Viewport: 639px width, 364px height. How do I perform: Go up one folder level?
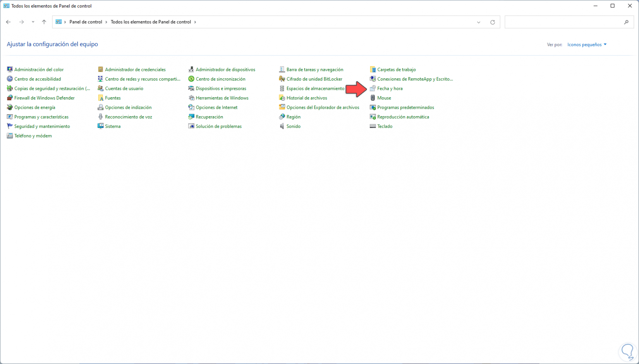coord(44,22)
